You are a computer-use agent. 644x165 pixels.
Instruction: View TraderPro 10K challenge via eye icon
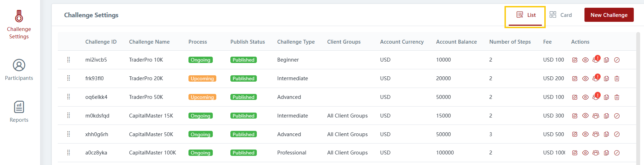[x=585, y=60]
